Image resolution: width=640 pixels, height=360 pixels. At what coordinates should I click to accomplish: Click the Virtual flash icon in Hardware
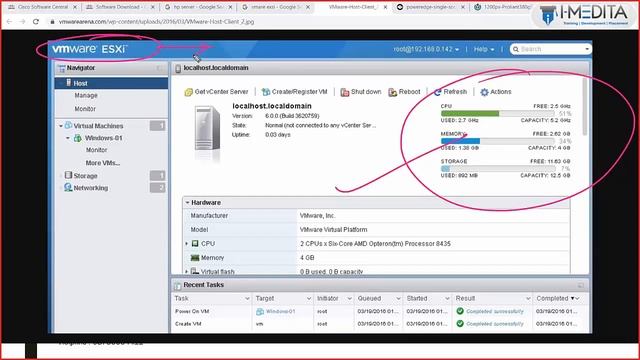point(195,271)
